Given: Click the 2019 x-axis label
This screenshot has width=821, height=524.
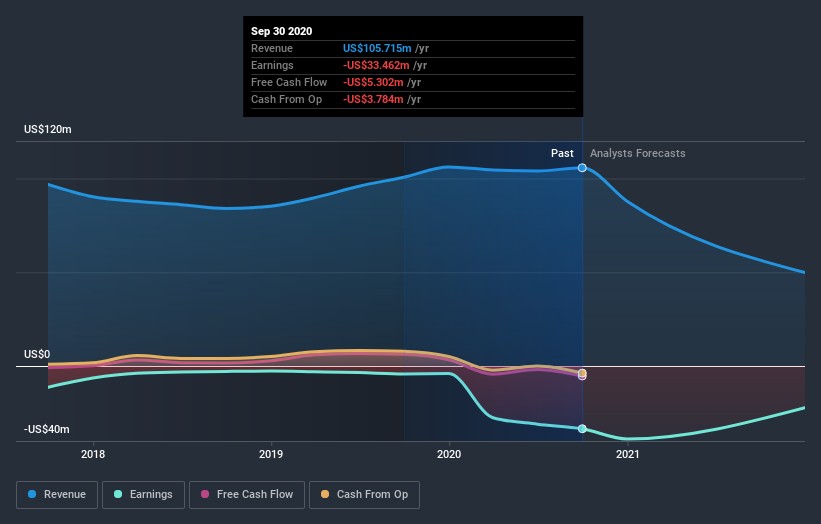Looking at the screenshot, I should 271,454.
